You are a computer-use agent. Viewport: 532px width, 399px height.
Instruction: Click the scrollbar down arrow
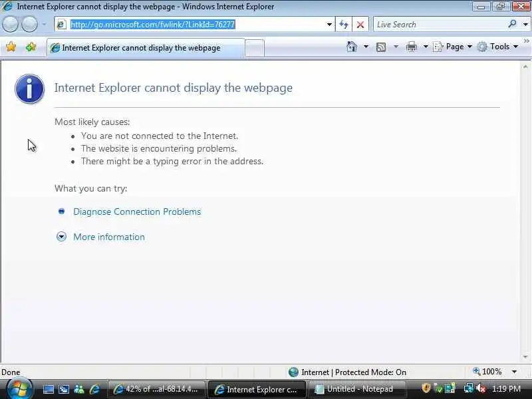(525, 356)
